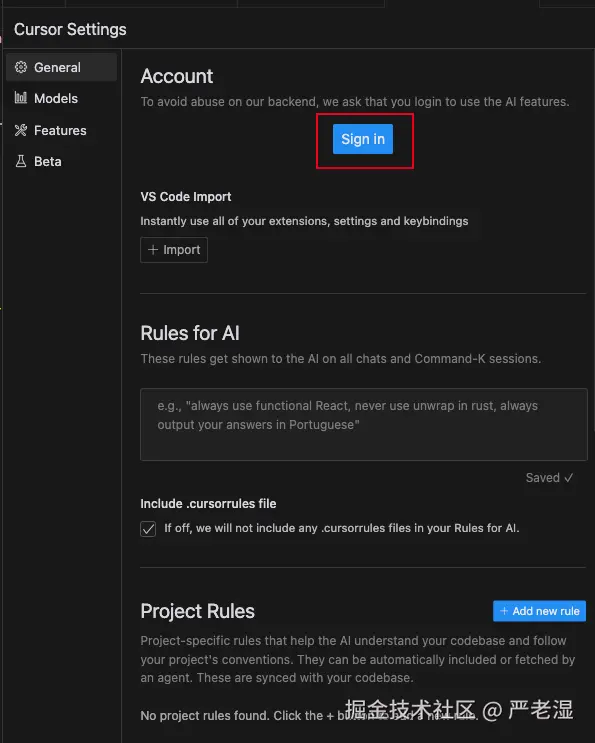The width and height of the screenshot is (595, 743).
Task: Add a new project rule
Action: pyautogui.click(x=540, y=611)
